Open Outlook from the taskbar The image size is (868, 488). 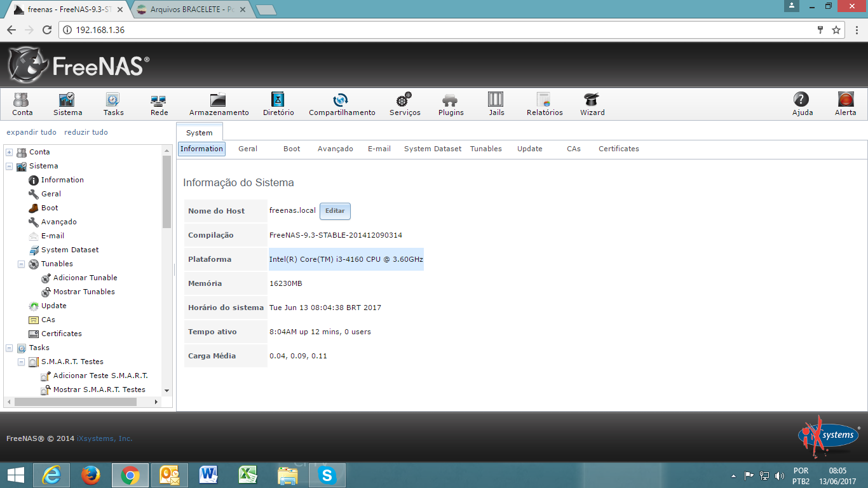170,475
